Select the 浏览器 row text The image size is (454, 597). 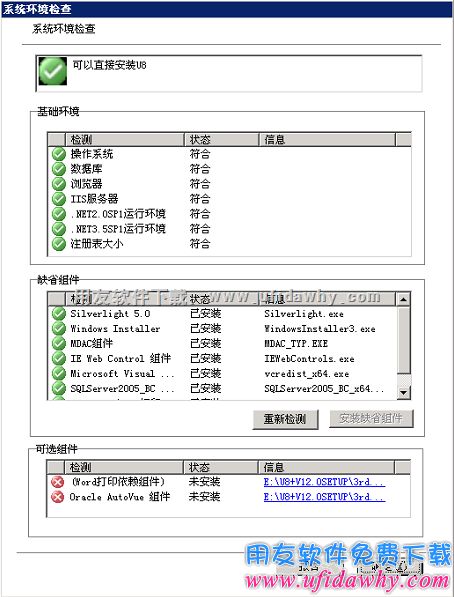[x=86, y=184]
